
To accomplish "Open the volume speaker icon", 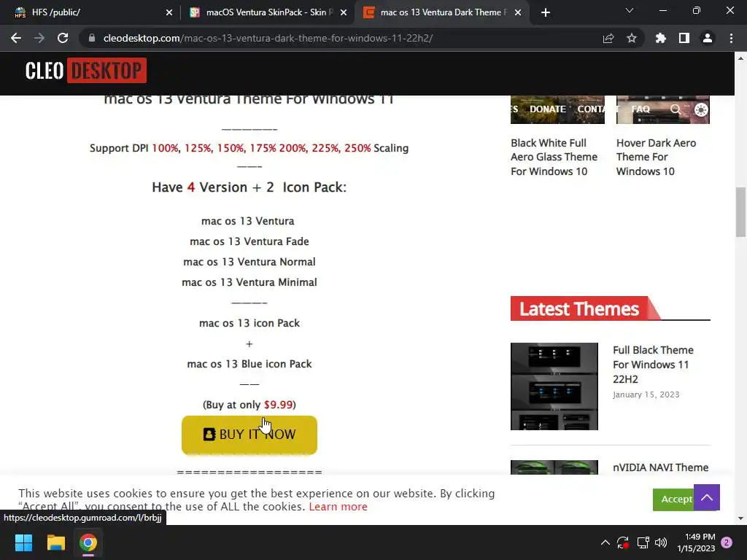I will point(661,542).
